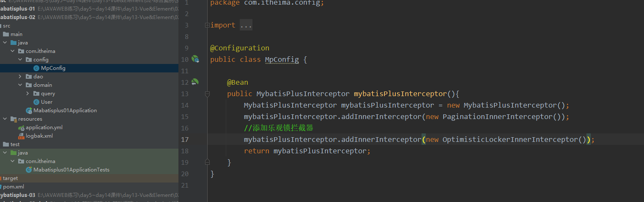Click the folded import ellipsis placeholder
The height and width of the screenshot is (202, 644).
[246, 25]
